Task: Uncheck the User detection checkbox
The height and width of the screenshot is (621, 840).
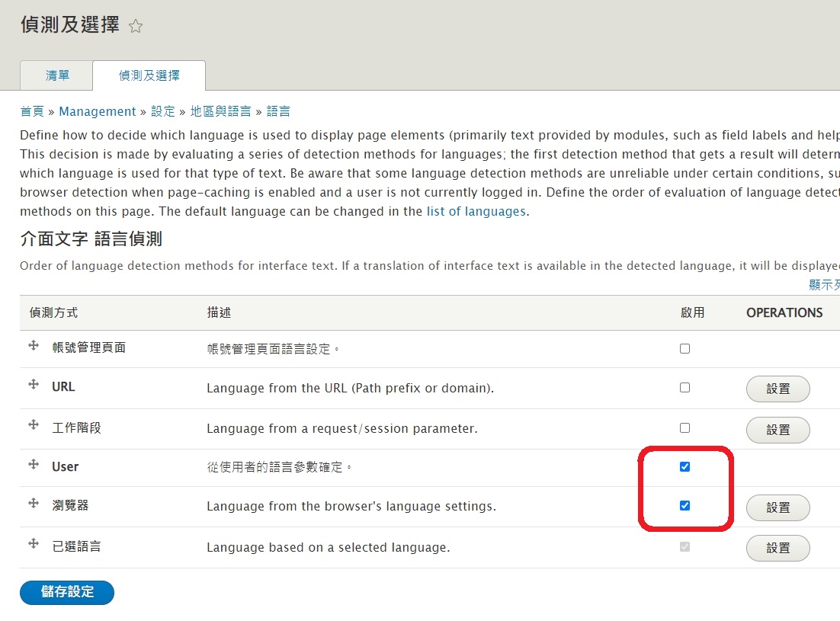Action: coord(685,467)
